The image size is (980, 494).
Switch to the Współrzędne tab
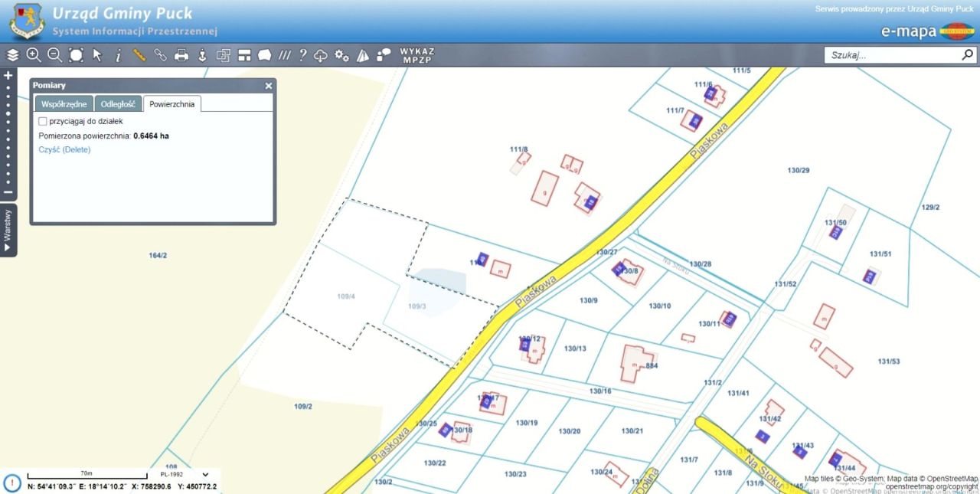[64, 104]
